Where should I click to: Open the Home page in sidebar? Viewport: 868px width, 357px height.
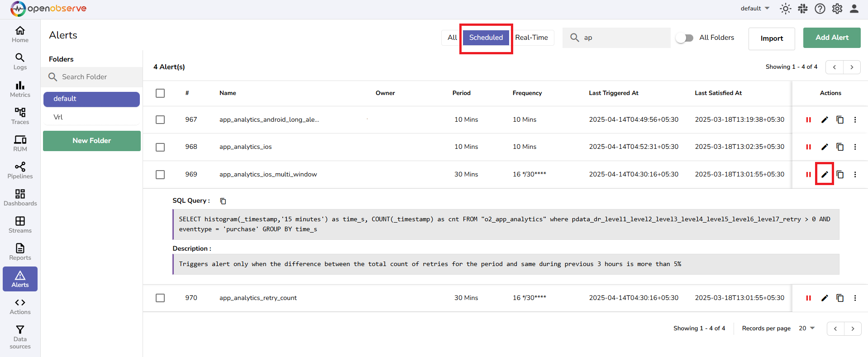[20, 34]
